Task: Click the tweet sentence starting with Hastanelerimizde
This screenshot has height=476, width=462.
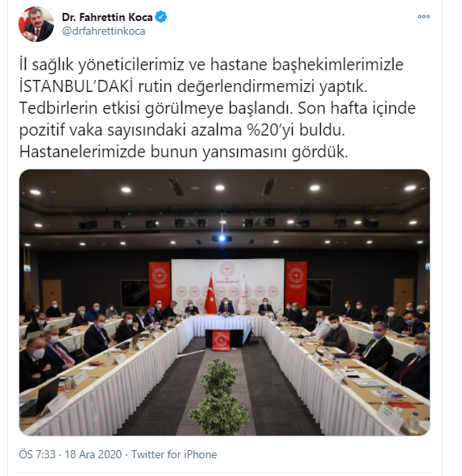Action: (x=183, y=152)
